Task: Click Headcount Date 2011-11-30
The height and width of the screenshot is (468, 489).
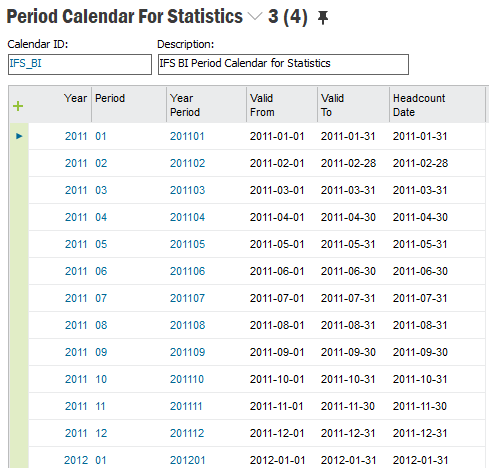Action: point(420,406)
